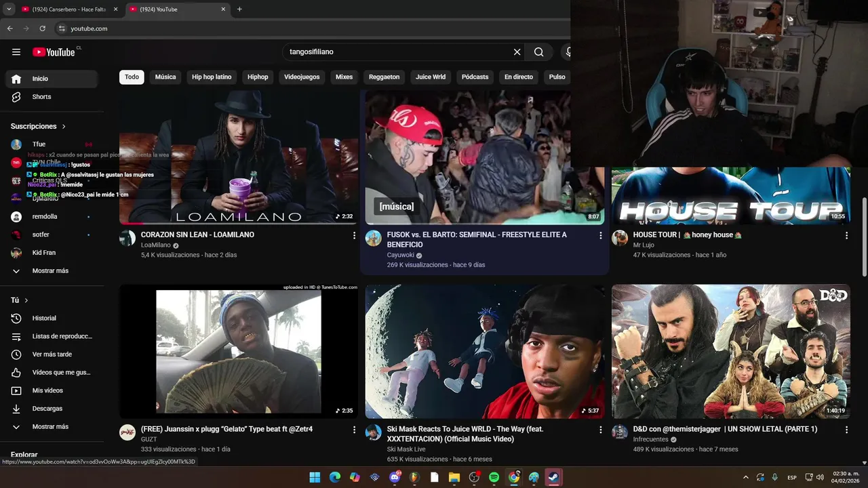The height and width of the screenshot is (488, 868).
Task: Expand the Tú section
Action: click(20, 300)
